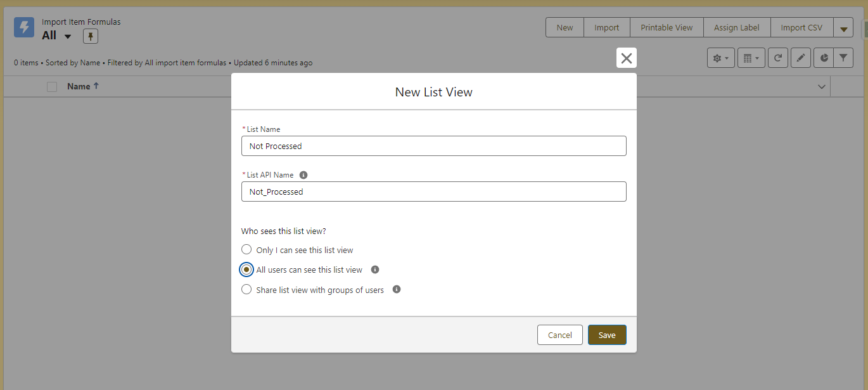Cancel the New List View dialog

(x=560, y=335)
